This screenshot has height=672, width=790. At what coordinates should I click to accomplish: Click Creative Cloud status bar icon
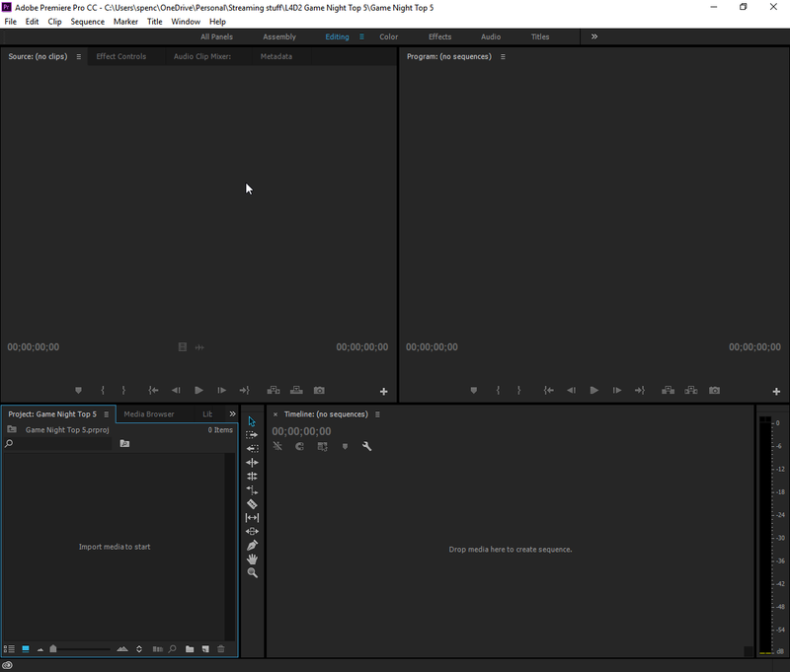[7, 665]
